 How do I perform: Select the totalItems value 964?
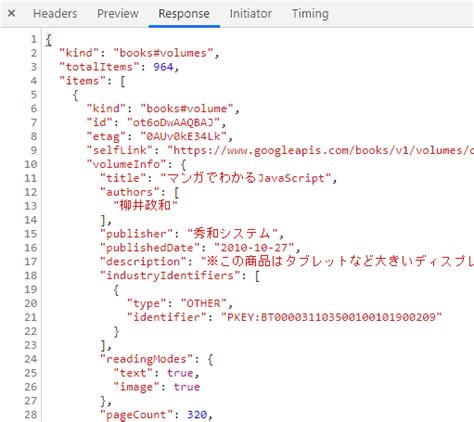coord(163,67)
